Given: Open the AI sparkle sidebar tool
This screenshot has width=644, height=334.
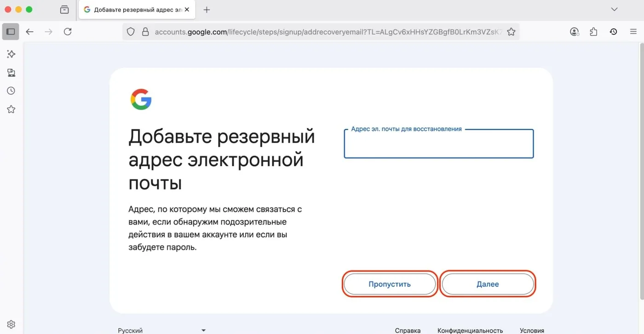Looking at the screenshot, I should [11, 54].
